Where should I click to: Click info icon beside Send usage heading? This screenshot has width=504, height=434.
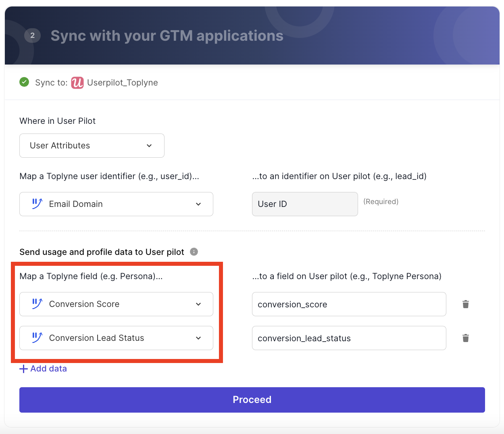(x=194, y=252)
